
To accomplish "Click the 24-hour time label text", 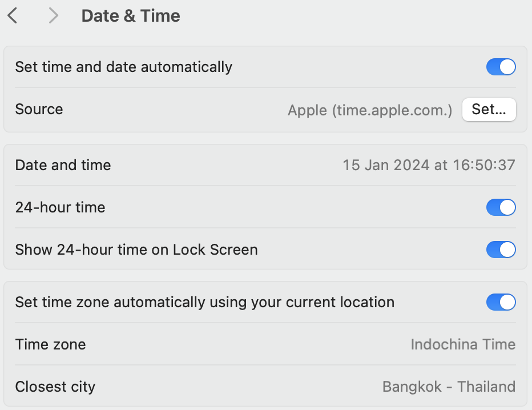I will tap(61, 207).
